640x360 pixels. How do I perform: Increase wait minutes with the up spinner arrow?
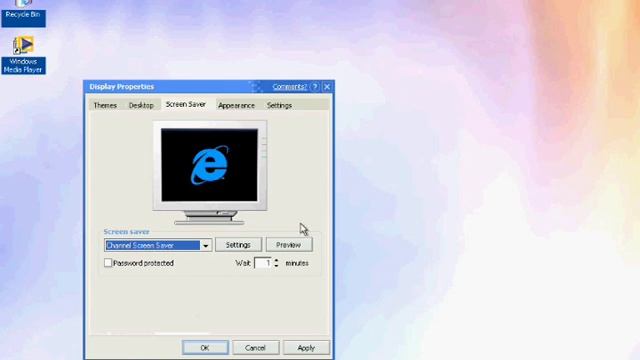(276, 260)
